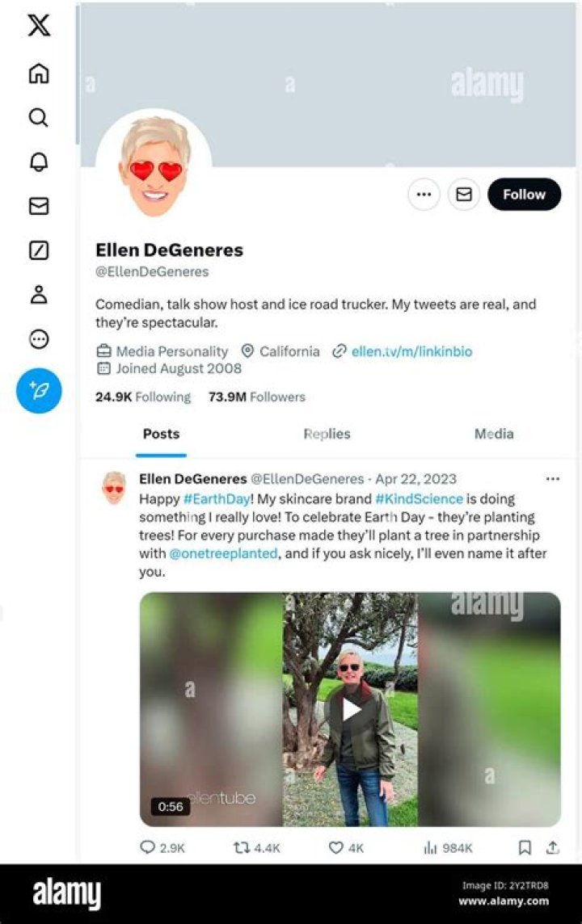The image size is (582, 924).
Task: Message Ellen via profile envelope button
Action: tap(464, 195)
